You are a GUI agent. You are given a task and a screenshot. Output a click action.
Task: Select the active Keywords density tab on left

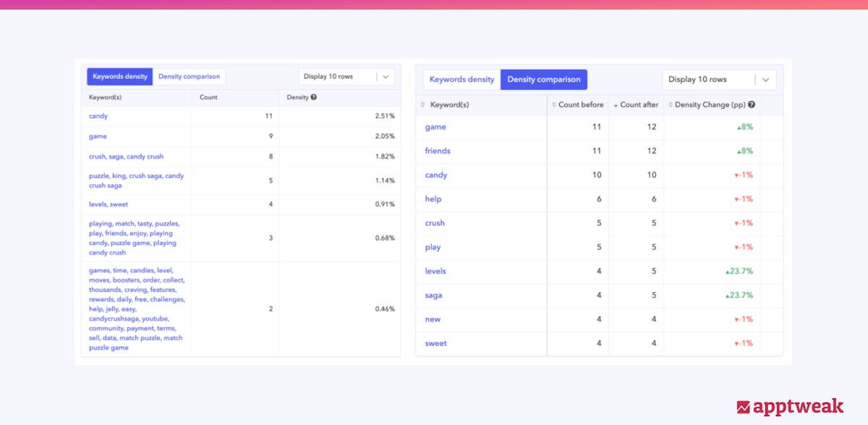point(120,77)
